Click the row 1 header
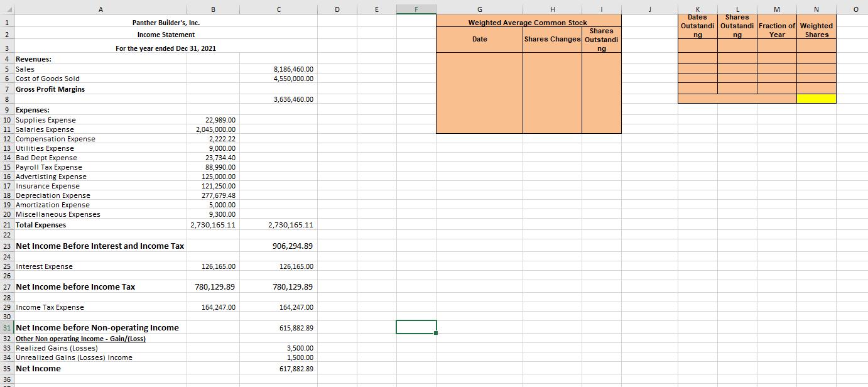The width and height of the screenshot is (868, 387). coord(6,22)
